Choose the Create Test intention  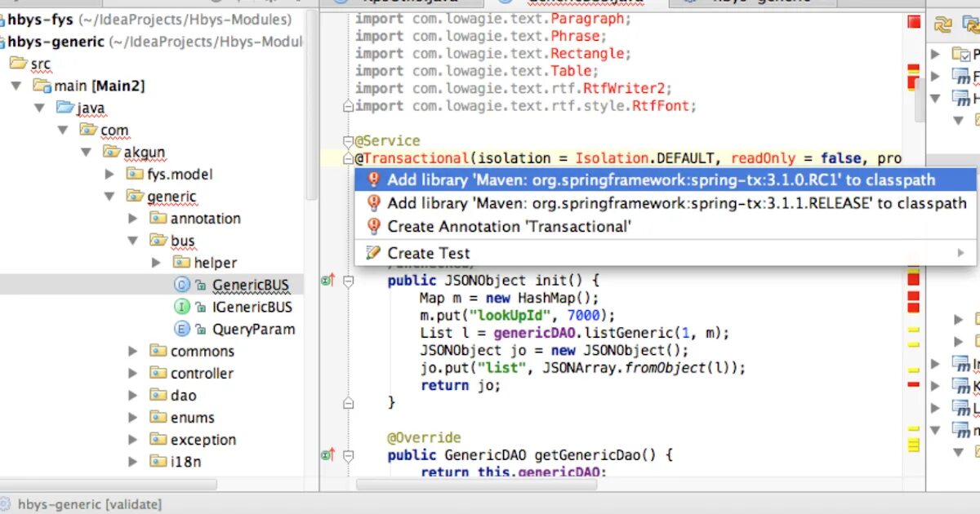pyautogui.click(x=666, y=253)
